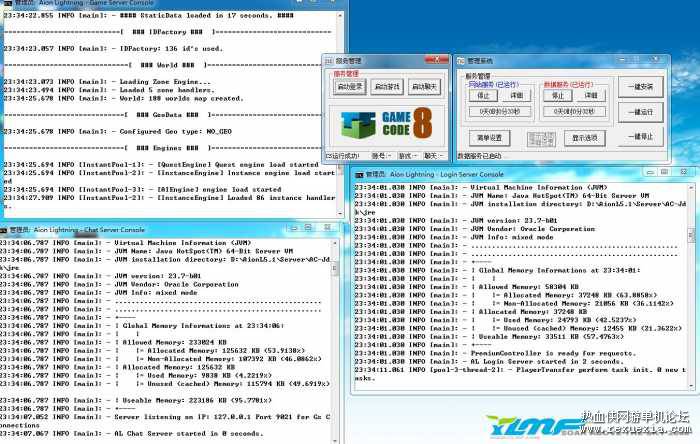Click Login Server Console scrollbar up arrow
Screen dimensions: 700x444
click(x=692, y=188)
